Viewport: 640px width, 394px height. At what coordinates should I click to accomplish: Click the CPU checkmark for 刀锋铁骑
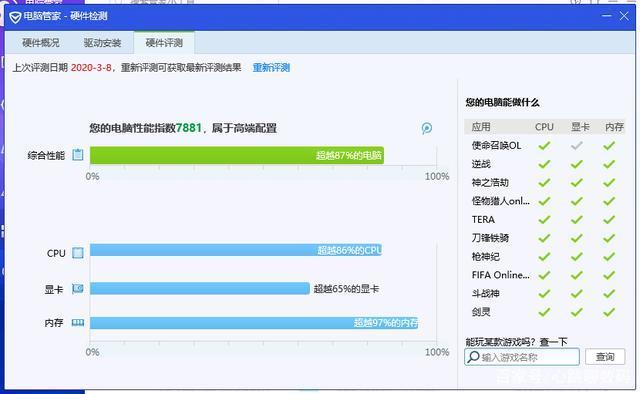(544, 238)
